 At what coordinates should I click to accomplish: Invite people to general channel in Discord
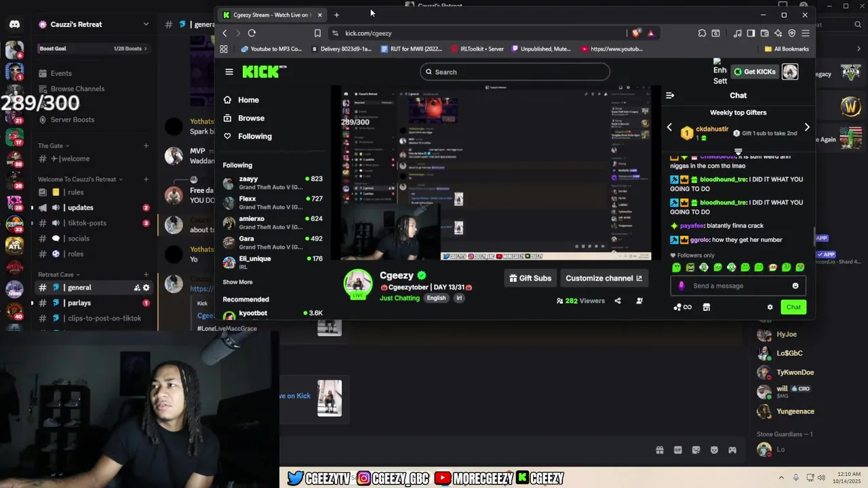(x=136, y=287)
